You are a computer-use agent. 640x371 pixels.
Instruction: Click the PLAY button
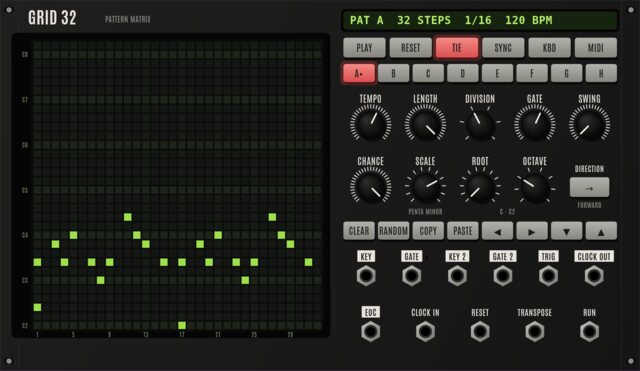coord(364,48)
